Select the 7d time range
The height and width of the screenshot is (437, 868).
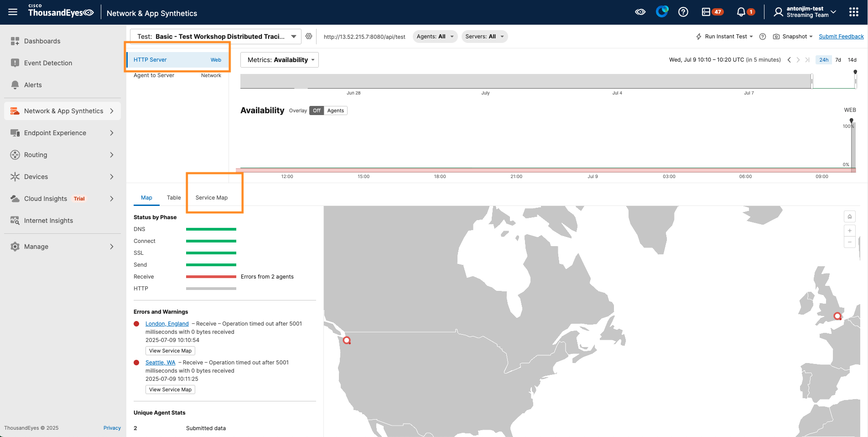pyautogui.click(x=838, y=60)
